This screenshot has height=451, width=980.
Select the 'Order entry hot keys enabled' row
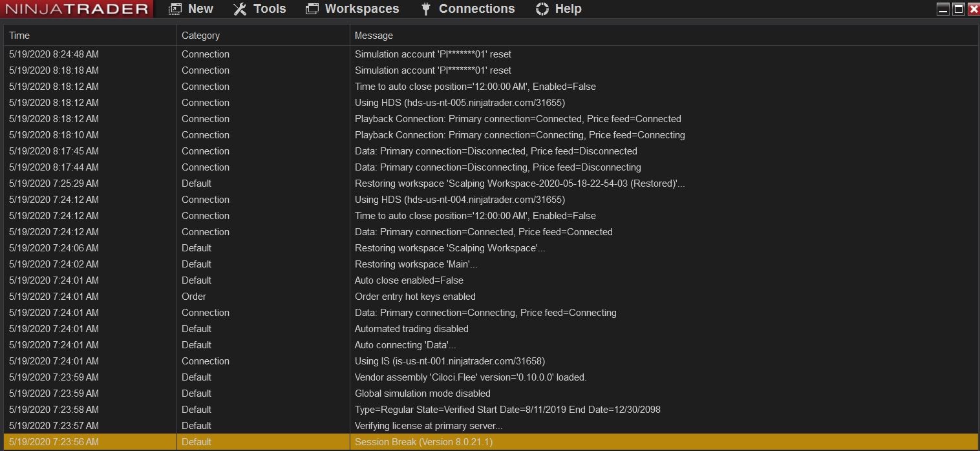pos(415,297)
